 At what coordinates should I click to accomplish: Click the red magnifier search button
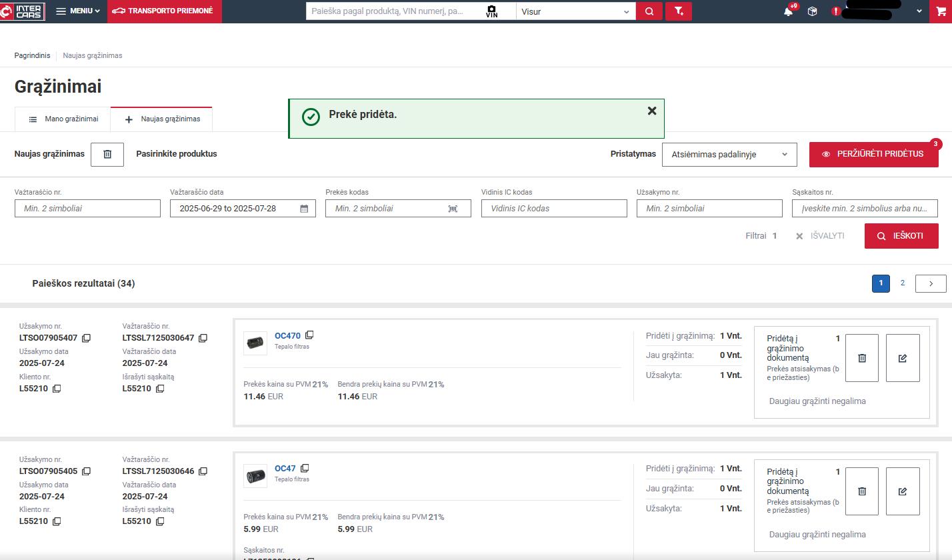coord(649,11)
